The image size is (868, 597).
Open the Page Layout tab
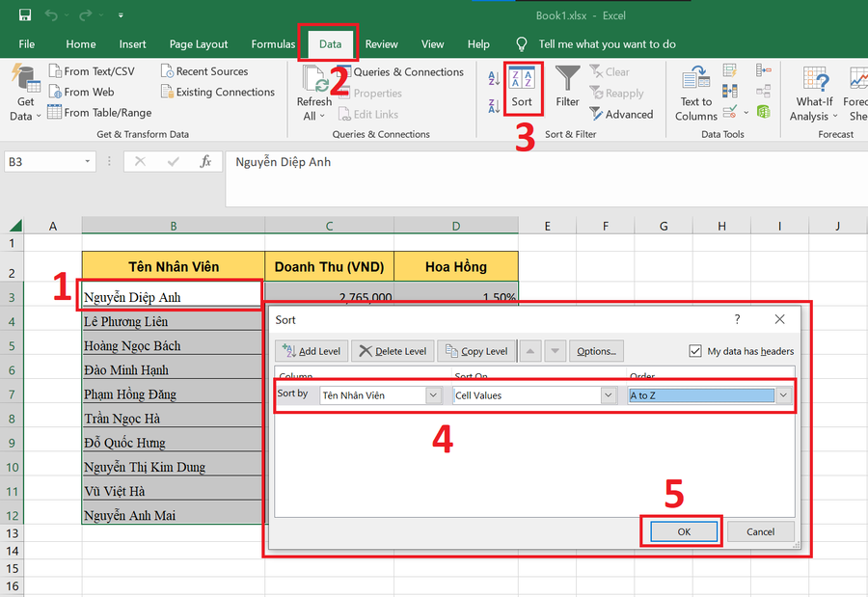click(x=198, y=44)
